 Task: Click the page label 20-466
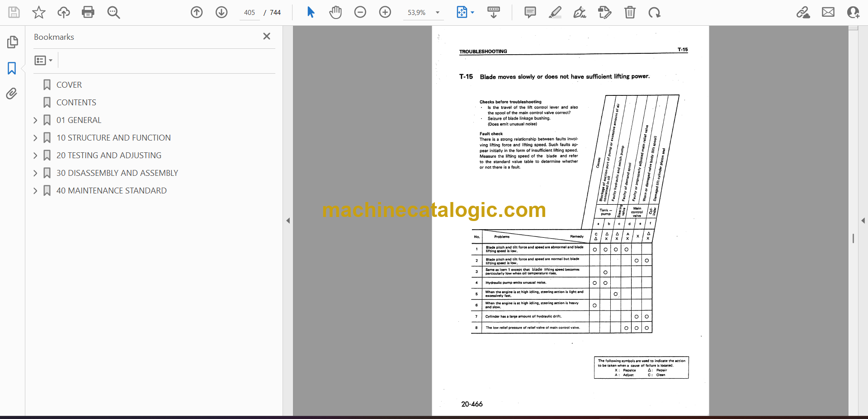(x=472, y=404)
